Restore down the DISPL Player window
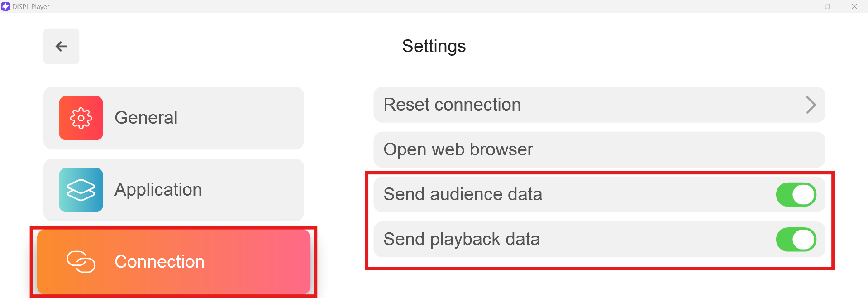This screenshot has width=868, height=298. [828, 6]
